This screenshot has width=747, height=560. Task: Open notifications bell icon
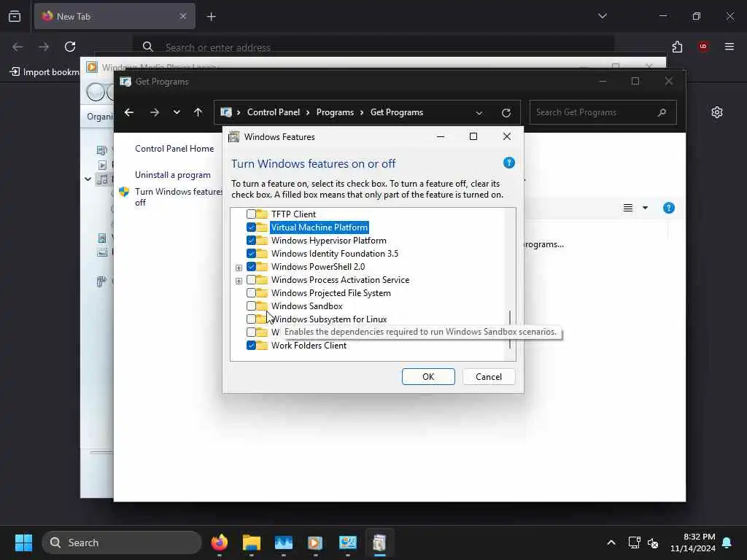coord(727,542)
